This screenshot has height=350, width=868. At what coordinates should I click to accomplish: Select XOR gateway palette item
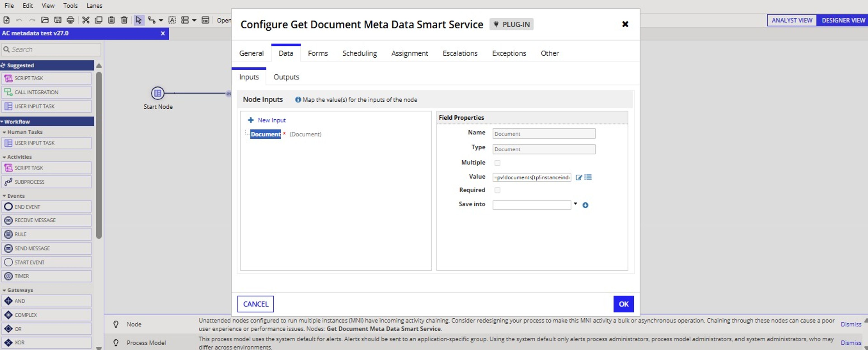(47, 343)
